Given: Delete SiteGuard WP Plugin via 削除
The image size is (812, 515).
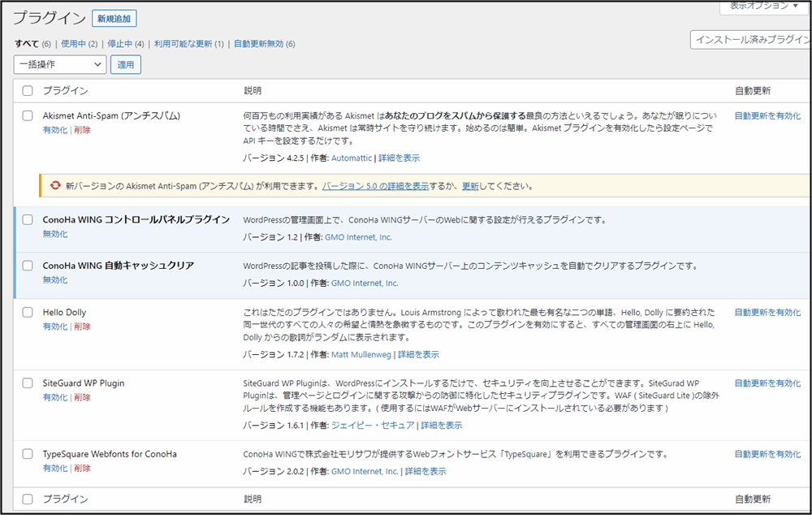Looking at the screenshot, I should point(82,397).
